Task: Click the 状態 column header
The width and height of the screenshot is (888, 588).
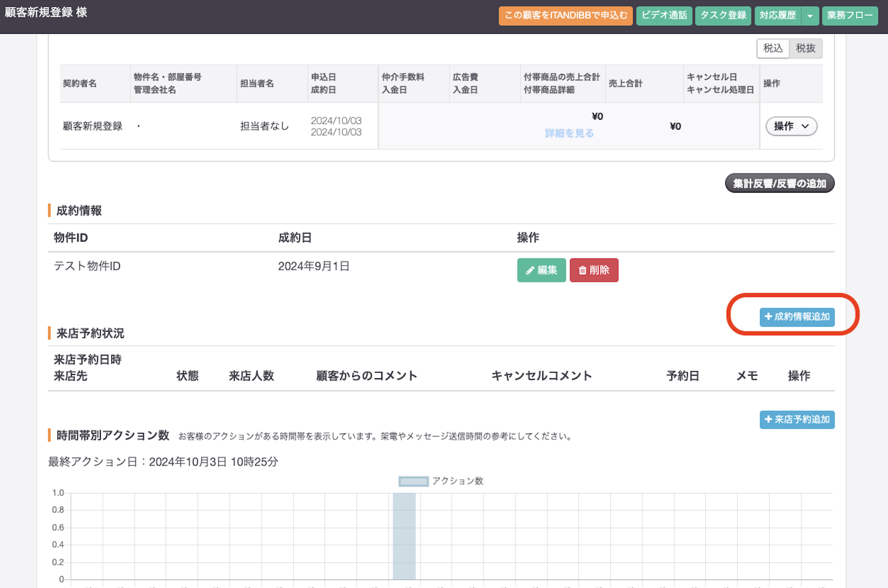Action: coord(188,376)
